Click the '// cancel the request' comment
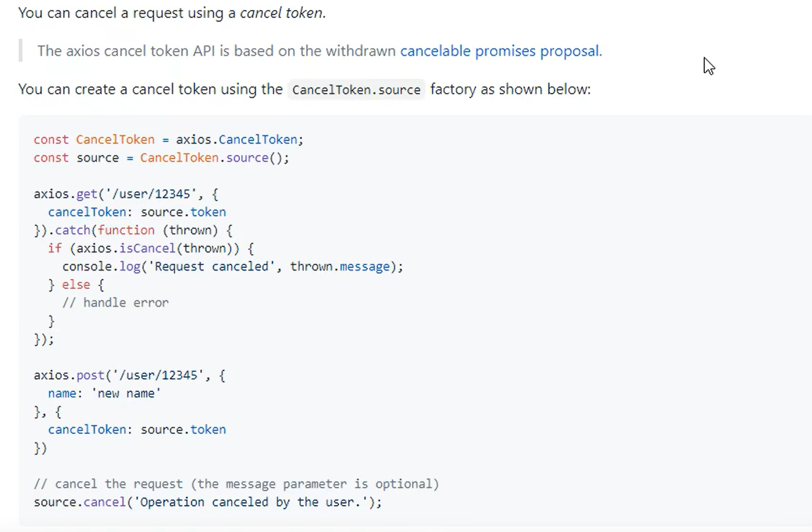812x532 pixels. pos(236,484)
